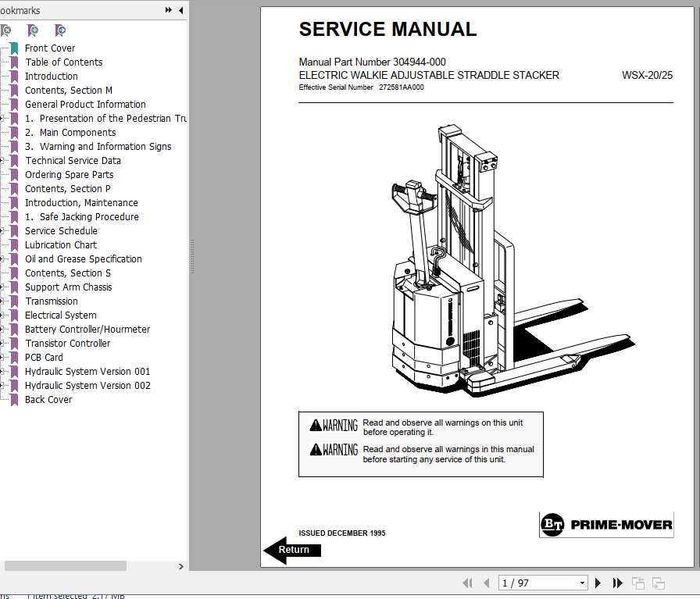
Task: Open the page number dropdown
Action: click(x=581, y=583)
